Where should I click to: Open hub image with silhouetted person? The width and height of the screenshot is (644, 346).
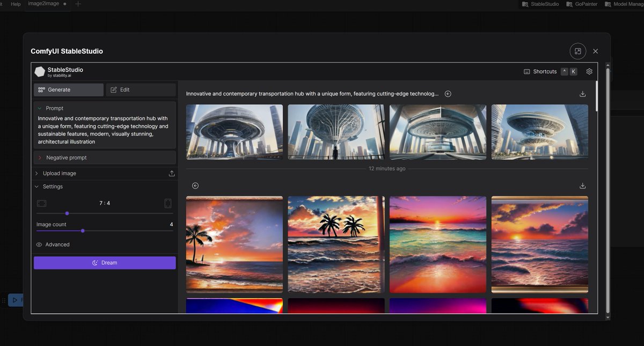(336, 132)
